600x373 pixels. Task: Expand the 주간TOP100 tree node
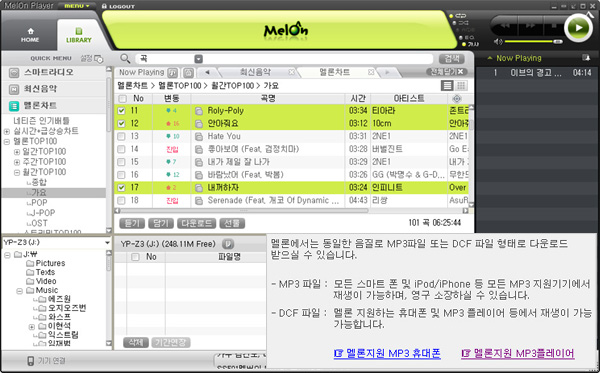[17, 162]
